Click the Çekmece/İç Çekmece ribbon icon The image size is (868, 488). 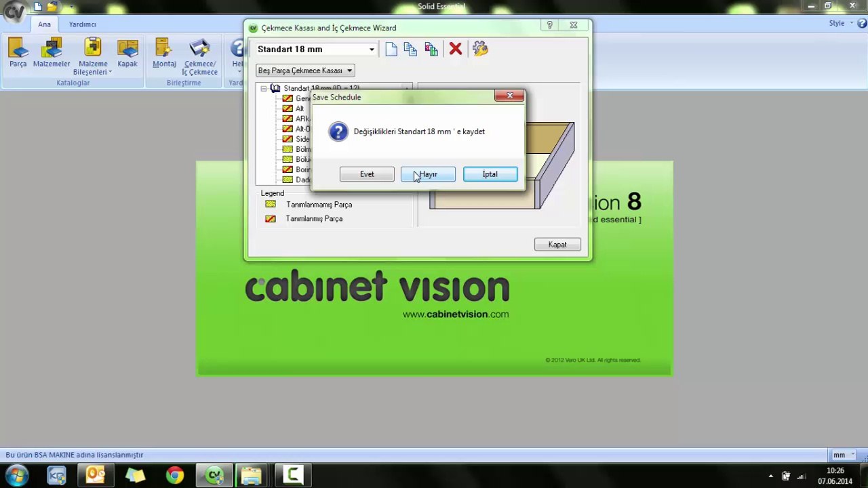click(x=200, y=57)
